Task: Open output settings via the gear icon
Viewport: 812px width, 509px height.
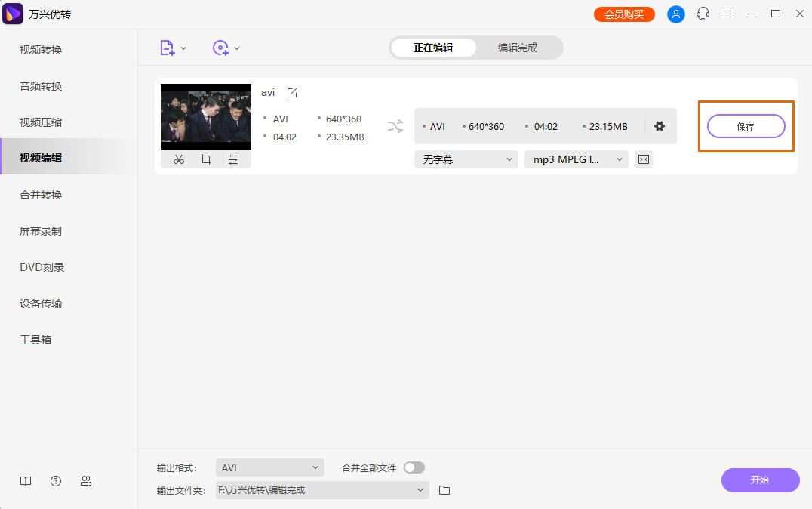Action: coord(660,126)
